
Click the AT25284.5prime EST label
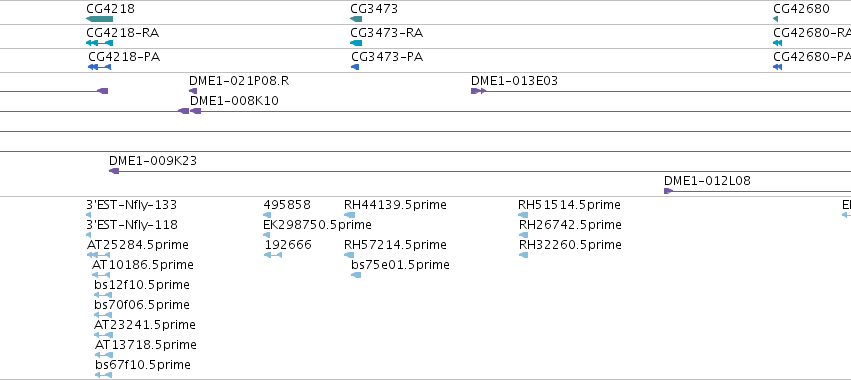[138, 245]
